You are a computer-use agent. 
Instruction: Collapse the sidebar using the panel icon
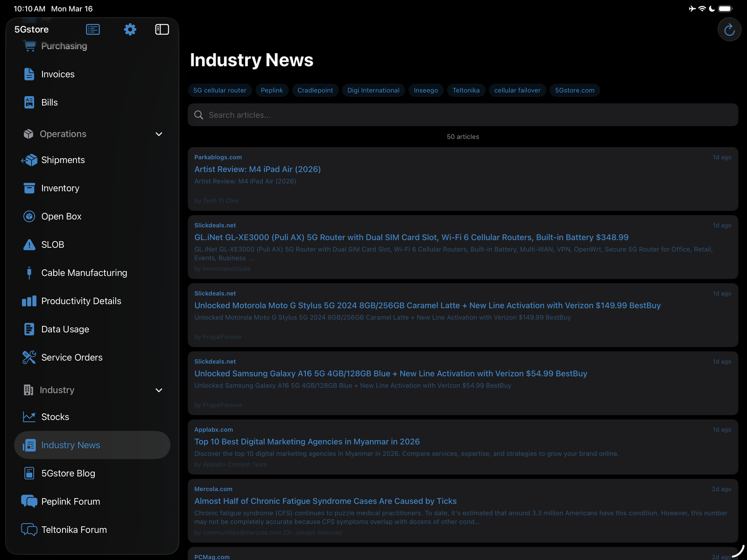click(x=162, y=29)
